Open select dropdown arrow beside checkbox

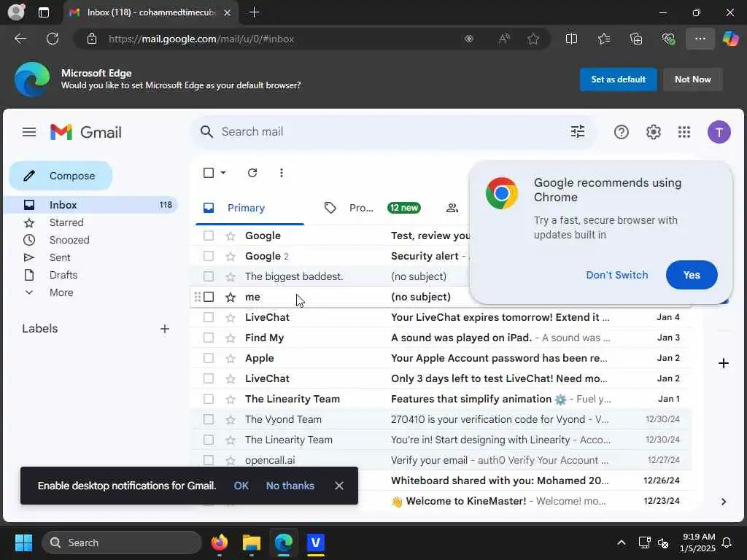coord(223,173)
